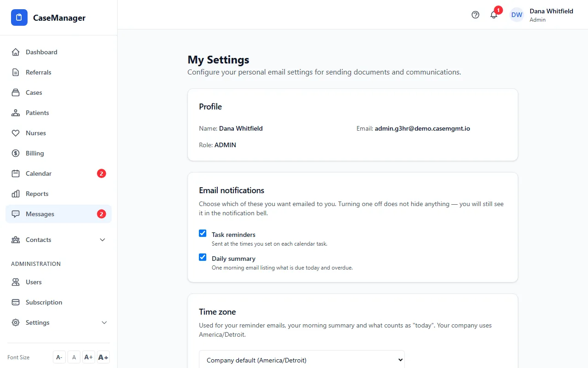This screenshot has height=368, width=588.
Task: Click the Daily summary label text
Action: (233, 259)
